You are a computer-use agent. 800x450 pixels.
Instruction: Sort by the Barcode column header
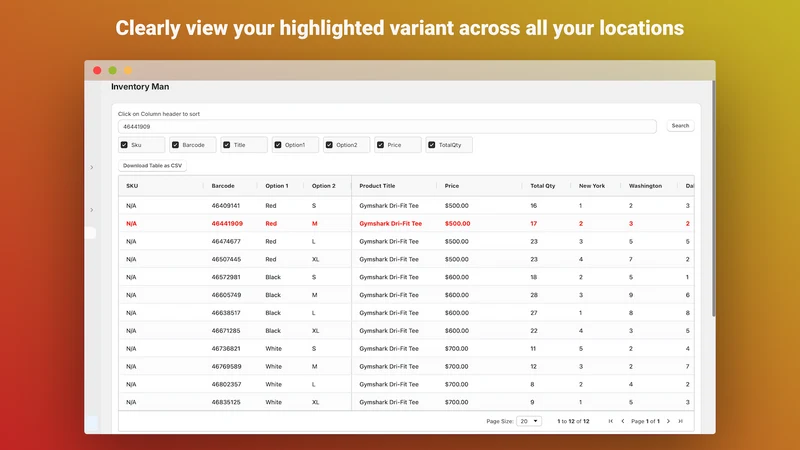point(223,186)
